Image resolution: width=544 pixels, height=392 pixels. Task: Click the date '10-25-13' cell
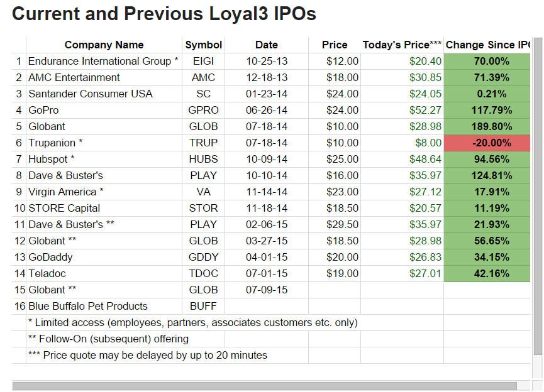[267, 62]
